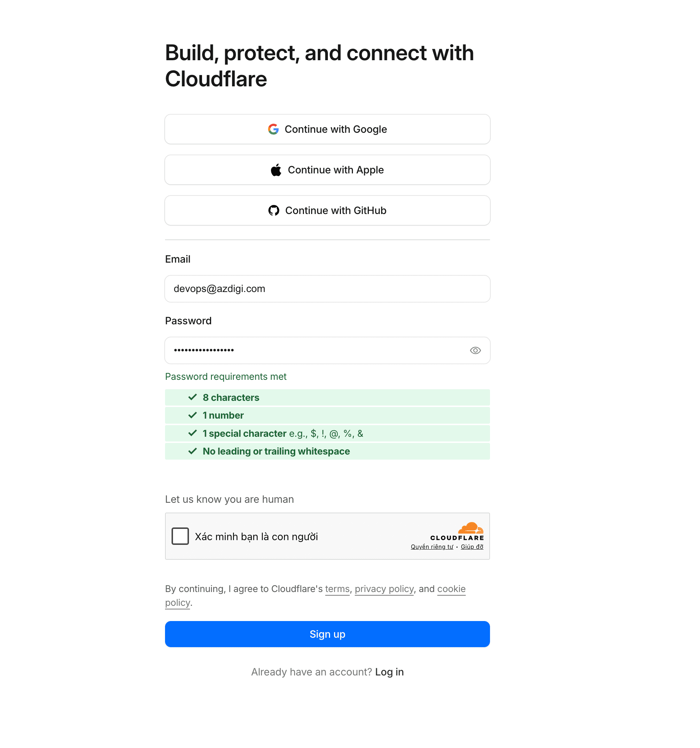Click the Apple logo icon
The image size is (700, 748).
pos(276,170)
